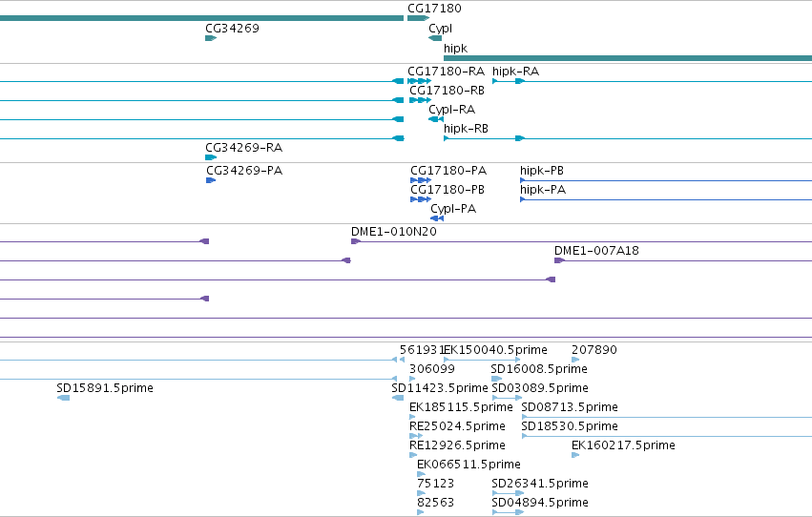Click the hipk-RB transcript label

pos(466,129)
